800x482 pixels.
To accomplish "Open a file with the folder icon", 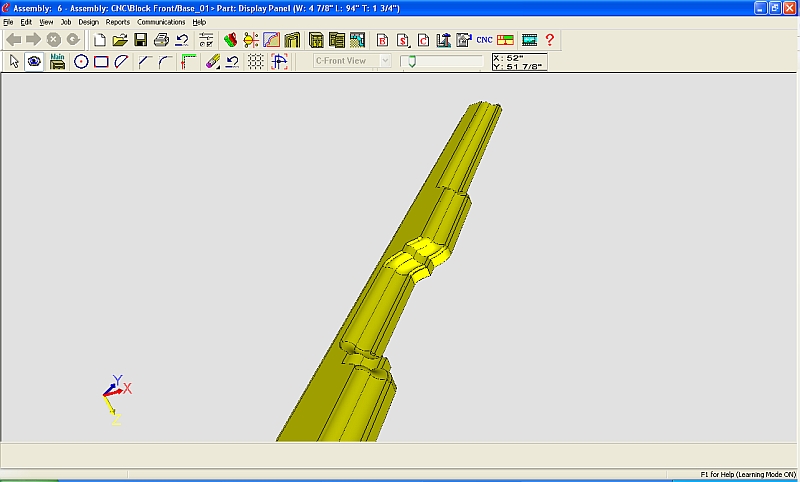I will (x=119, y=40).
